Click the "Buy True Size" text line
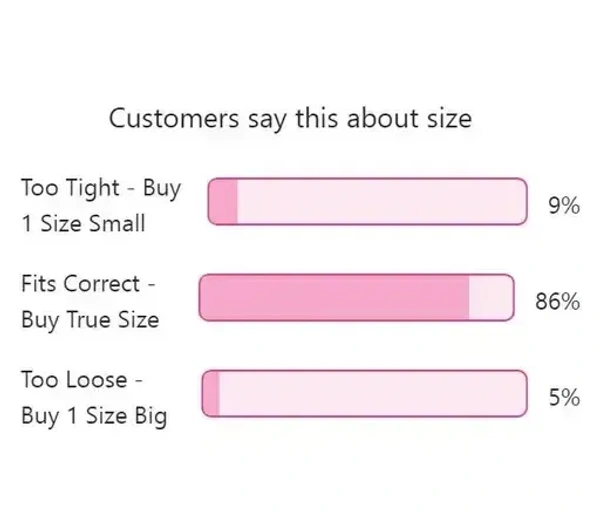Screen dimensions: 600x512 (x=90, y=321)
